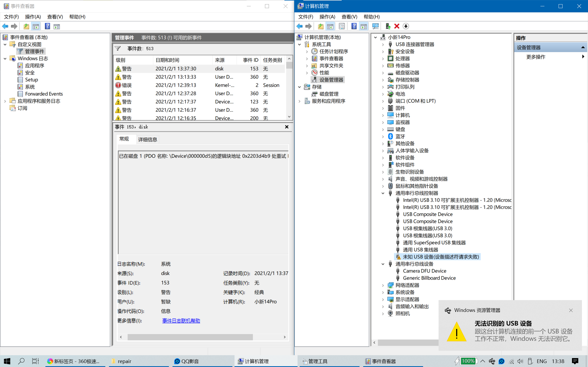Open Help menu in Computer Management
Viewport: 588px width, 367px height.
[372, 17]
